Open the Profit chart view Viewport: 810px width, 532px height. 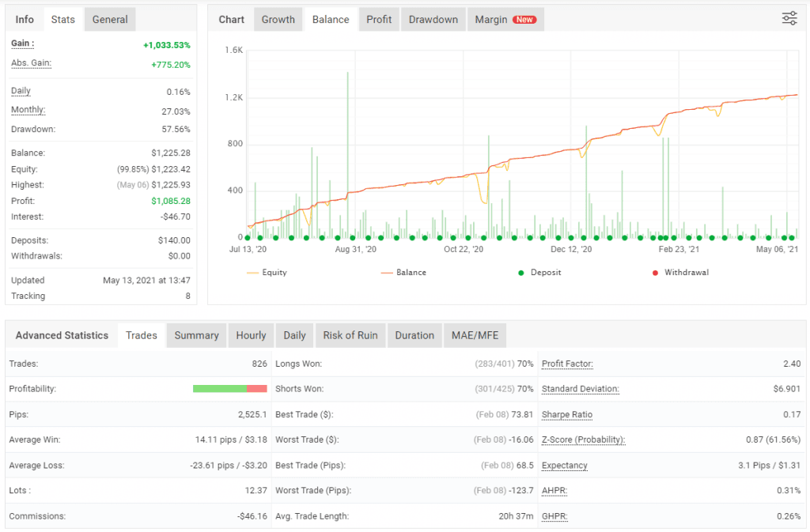click(x=379, y=19)
